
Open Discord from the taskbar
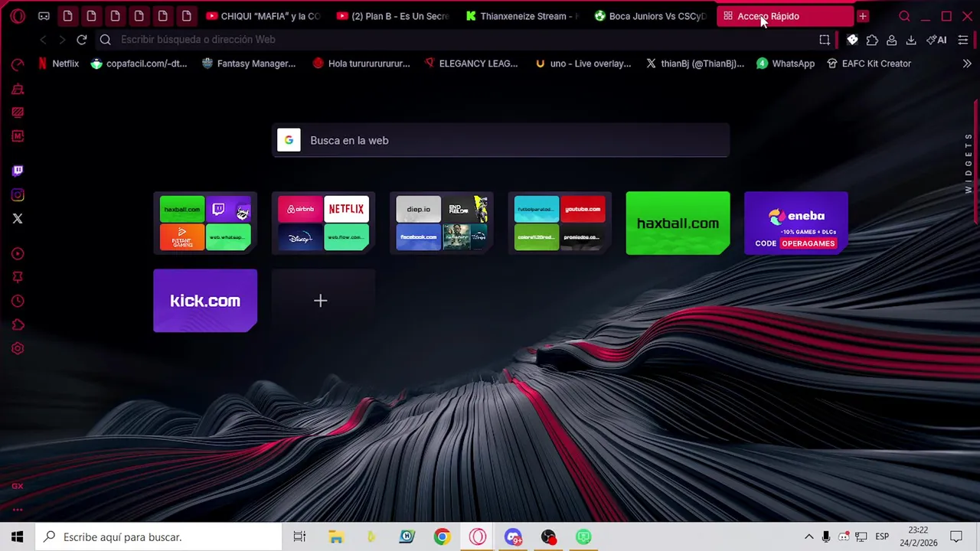point(513,537)
